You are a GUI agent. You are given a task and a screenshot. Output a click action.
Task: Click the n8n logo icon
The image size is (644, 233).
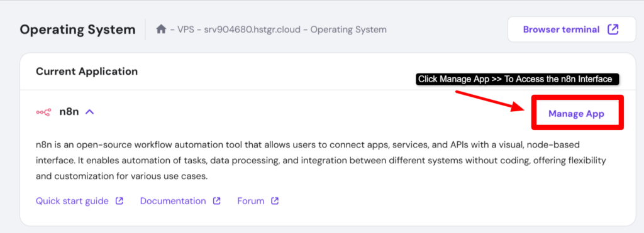click(43, 112)
